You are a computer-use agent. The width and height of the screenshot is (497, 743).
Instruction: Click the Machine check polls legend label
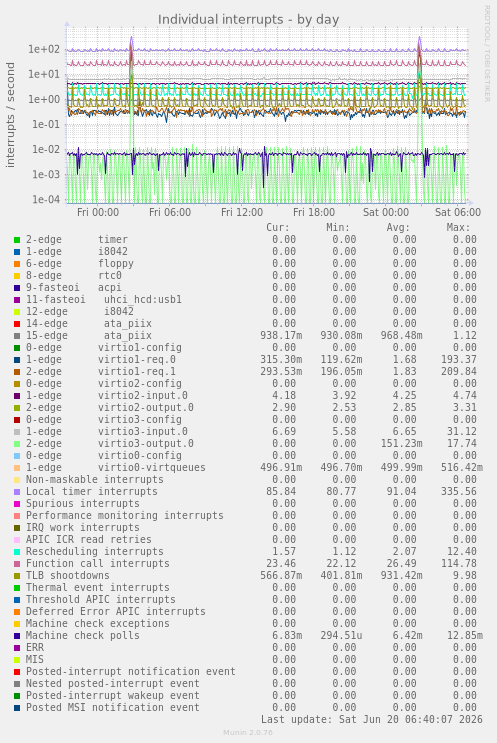coord(83,636)
